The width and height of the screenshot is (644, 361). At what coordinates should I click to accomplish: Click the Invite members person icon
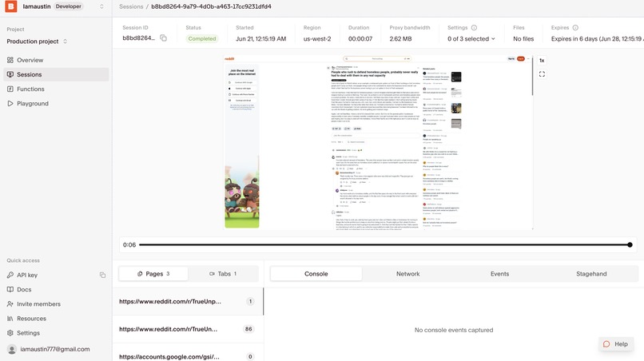(10, 304)
